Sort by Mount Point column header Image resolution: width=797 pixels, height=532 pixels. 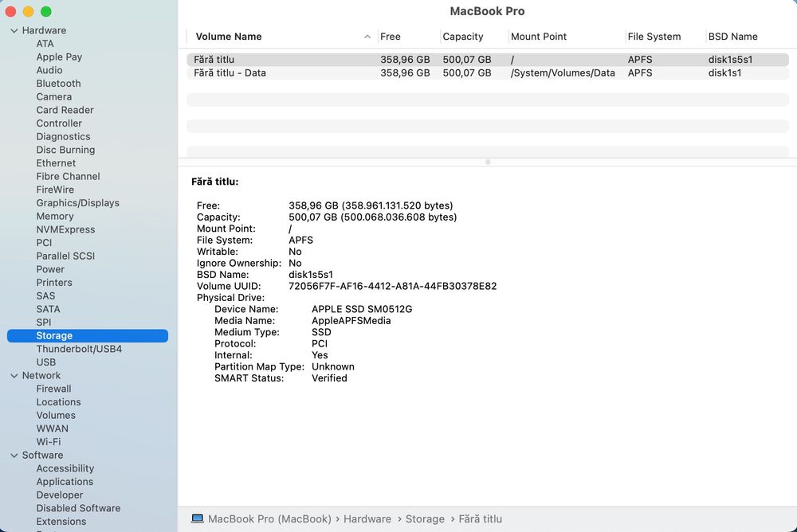539,37
